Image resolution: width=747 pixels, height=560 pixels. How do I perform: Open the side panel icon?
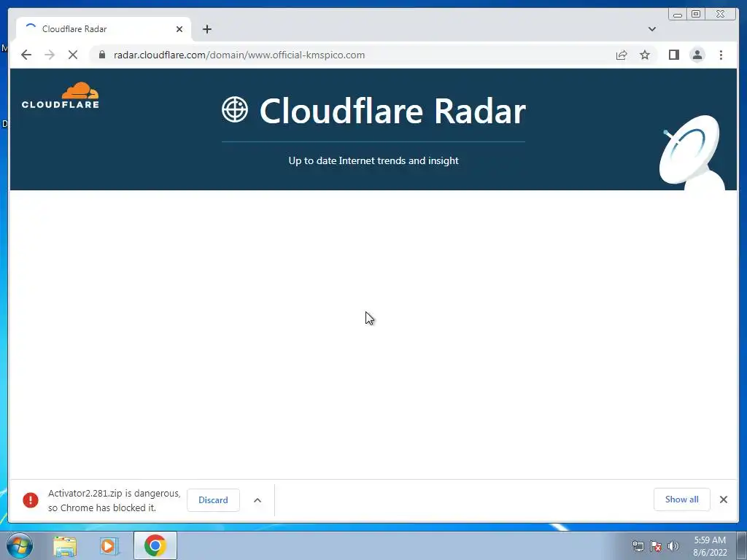(673, 55)
